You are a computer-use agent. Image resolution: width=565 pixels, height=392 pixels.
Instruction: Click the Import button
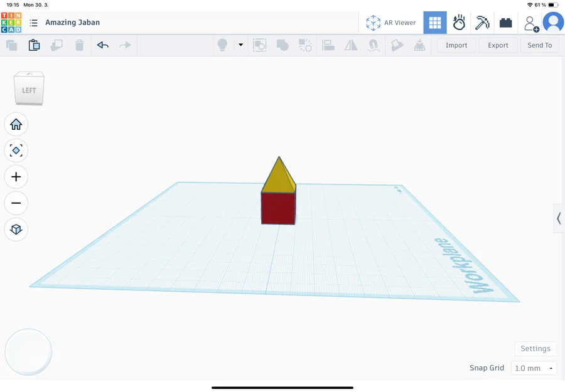(x=456, y=45)
